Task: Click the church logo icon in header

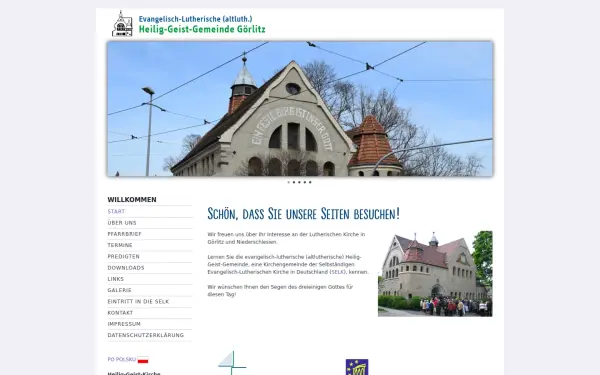Action: click(x=122, y=24)
